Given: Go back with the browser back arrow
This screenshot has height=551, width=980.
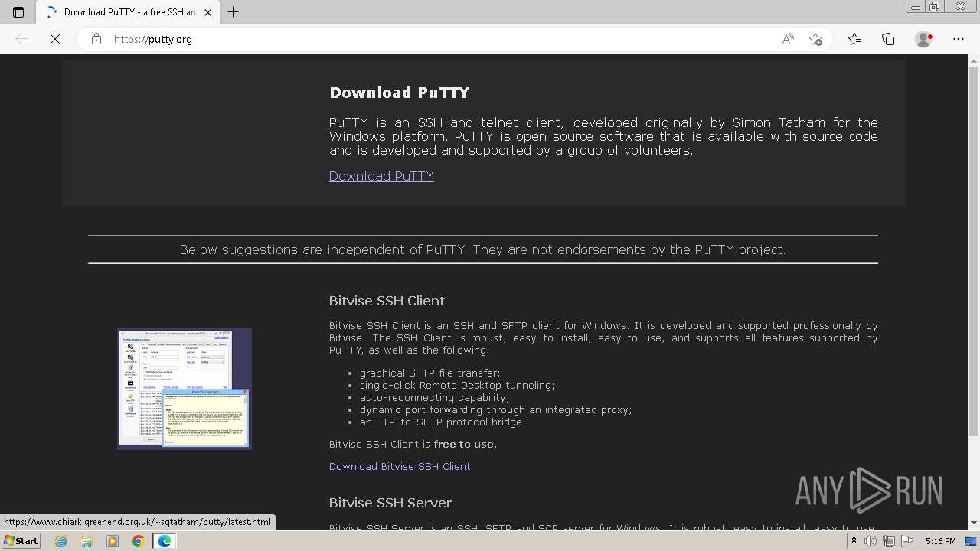Looking at the screenshot, I should click(21, 39).
